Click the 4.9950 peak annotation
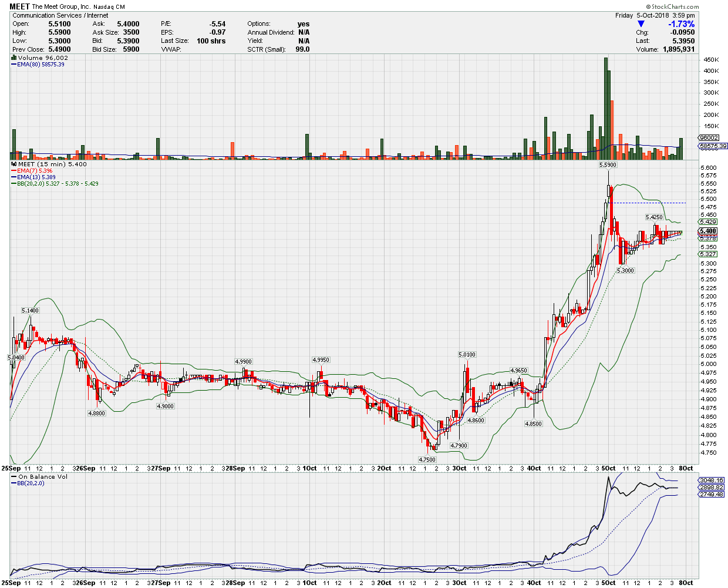The height and width of the screenshot is (588, 728). pos(321,359)
